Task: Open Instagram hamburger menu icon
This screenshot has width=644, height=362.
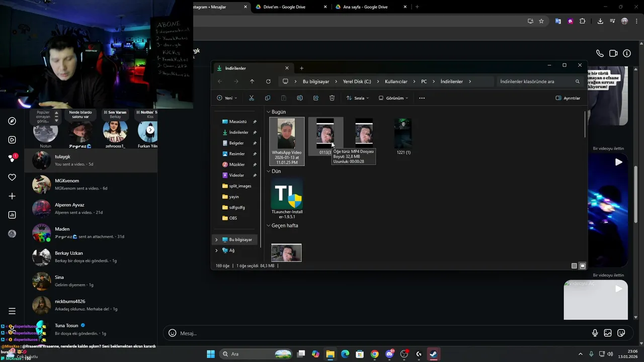Action: pyautogui.click(x=12, y=311)
